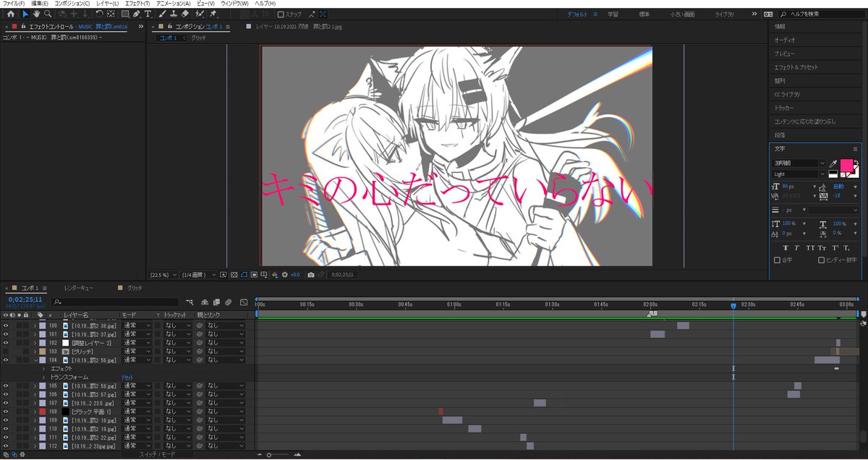Select the Clone Stamp tool
This screenshot has width=868, height=460.
(174, 14)
